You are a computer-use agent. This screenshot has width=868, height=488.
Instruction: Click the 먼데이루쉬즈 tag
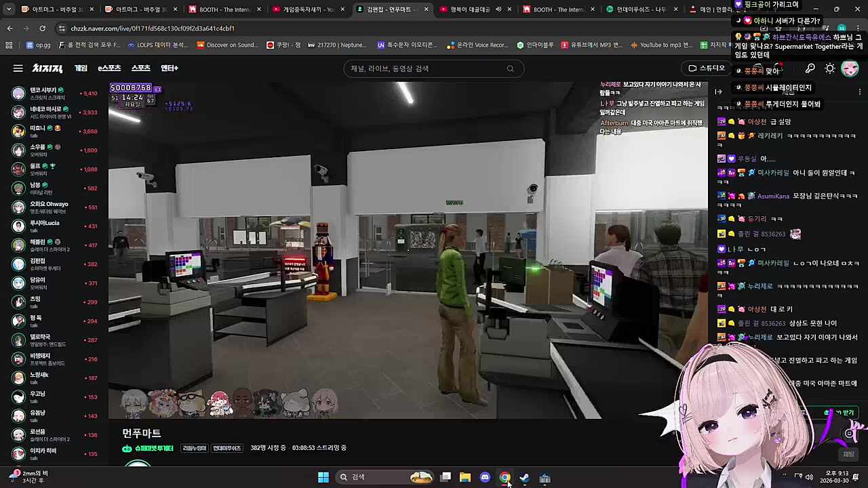[x=226, y=448]
